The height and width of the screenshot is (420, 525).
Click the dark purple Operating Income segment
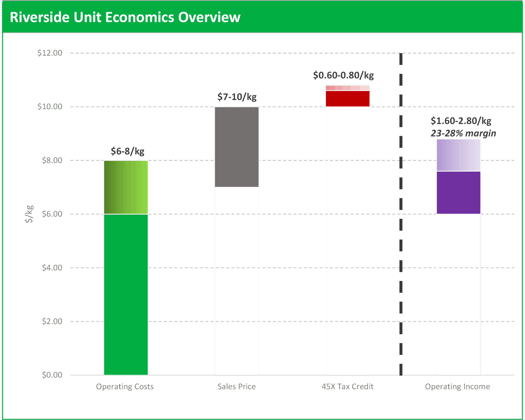coord(458,192)
